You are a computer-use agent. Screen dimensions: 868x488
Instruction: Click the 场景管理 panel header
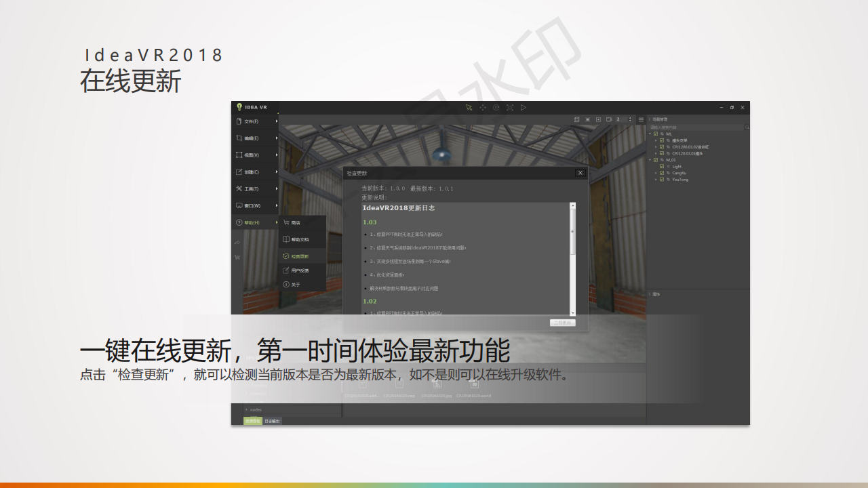pyautogui.click(x=660, y=119)
